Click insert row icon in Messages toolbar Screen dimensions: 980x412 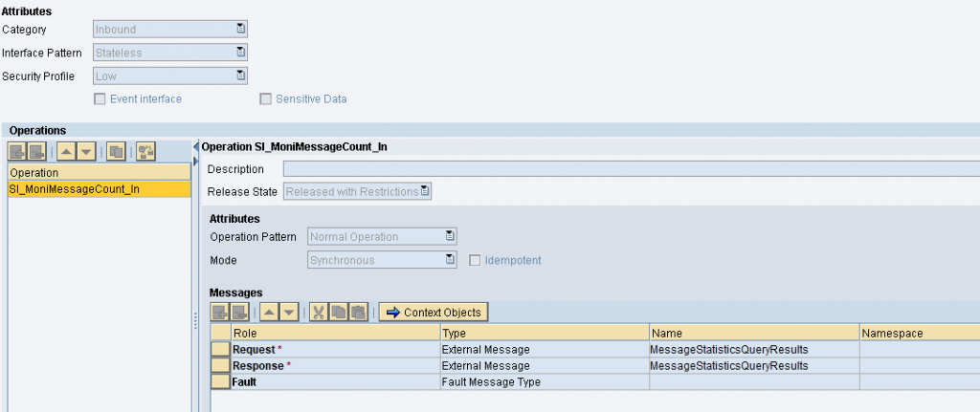click(220, 313)
